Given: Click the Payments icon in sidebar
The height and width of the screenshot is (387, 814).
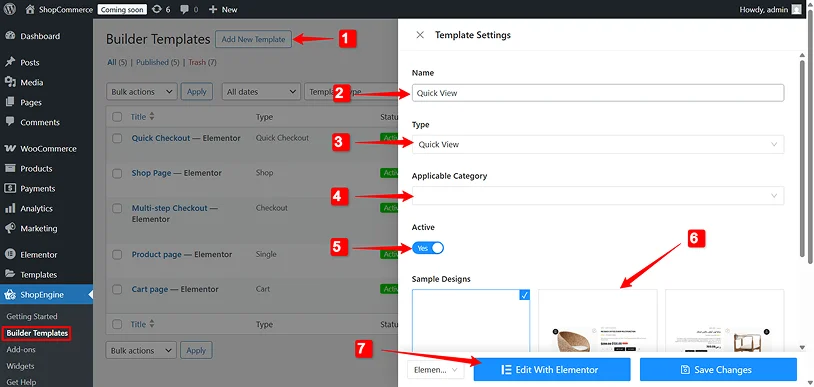Looking at the screenshot, I should 9,188.
